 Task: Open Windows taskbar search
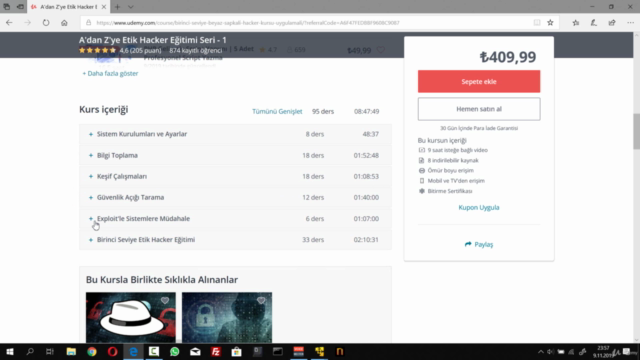click(30, 351)
